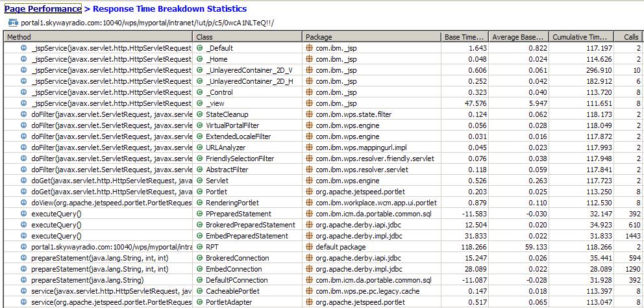Click the cumulative time value 182.912
This screenshot has width=644, height=308.
coord(600,81)
